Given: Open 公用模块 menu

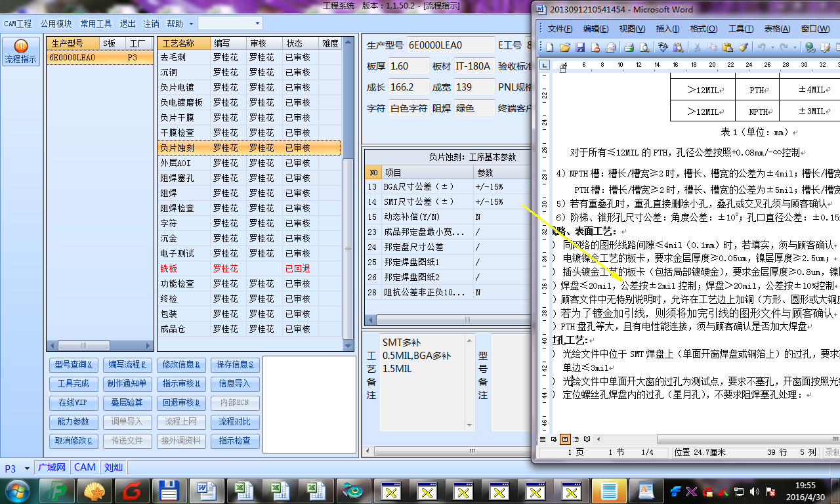Looking at the screenshot, I should point(56,24).
